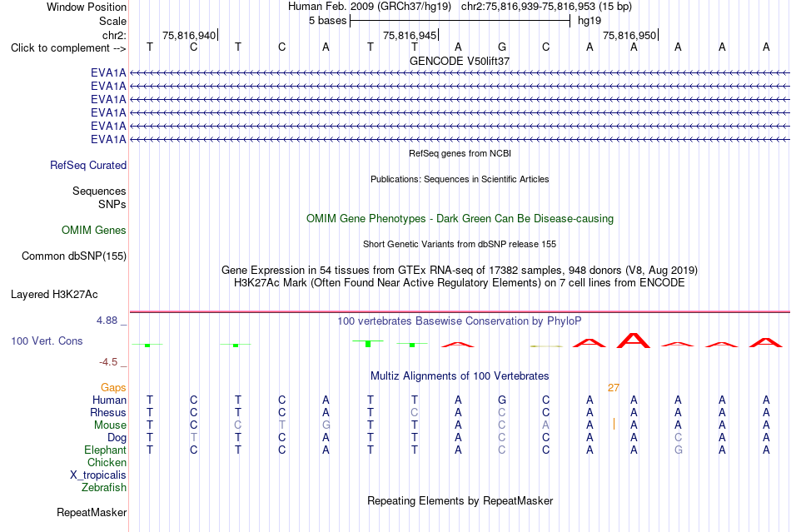The width and height of the screenshot is (791, 532).
Task: Click the H3K27Ac Mark ENCODE track title
Action: 460,282
